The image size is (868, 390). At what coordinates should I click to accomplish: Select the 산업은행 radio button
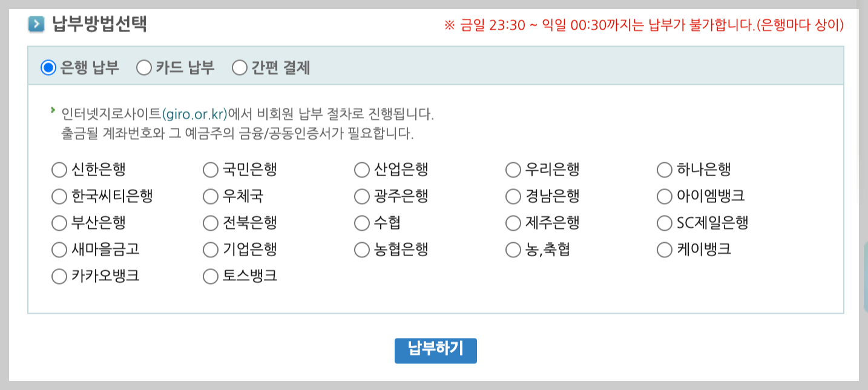361,170
